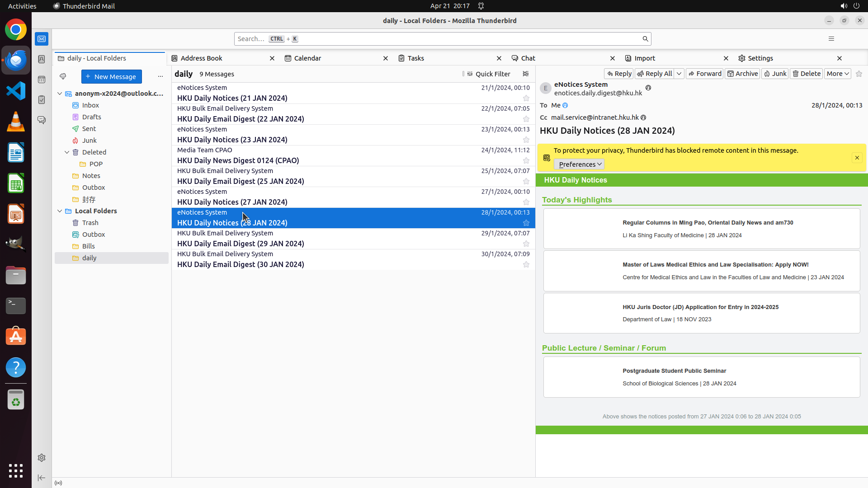Click the New Message button
Image resolution: width=868 pixels, height=488 pixels.
pos(112,77)
